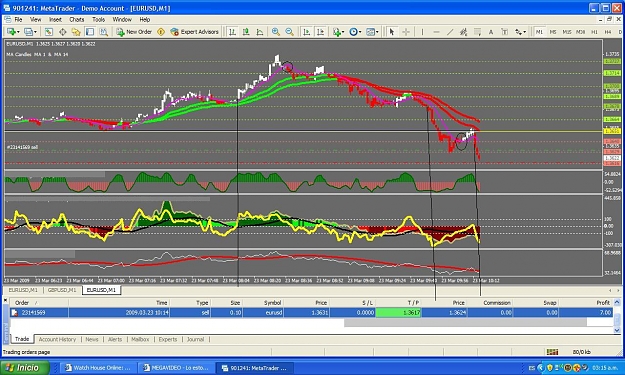Switch to the first EURUSD,M1 chart tab

pos(23,290)
